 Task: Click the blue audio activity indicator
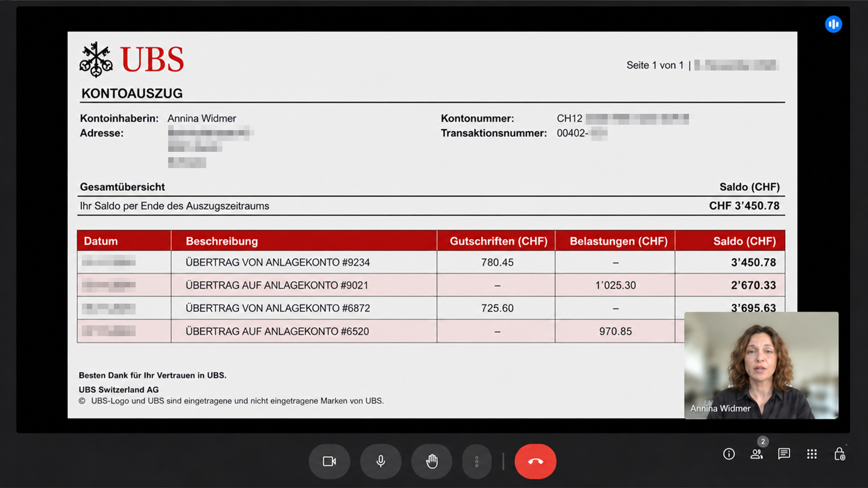833,24
